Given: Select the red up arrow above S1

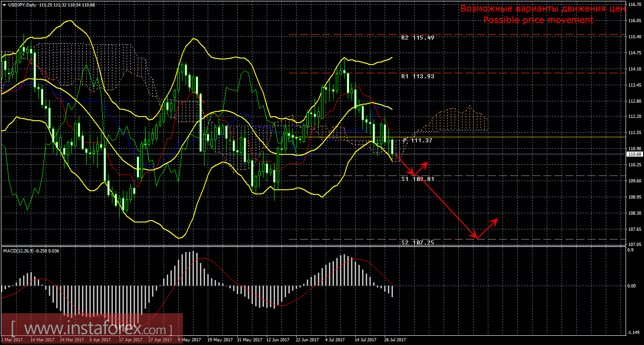Looking at the screenshot, I should point(425,165).
